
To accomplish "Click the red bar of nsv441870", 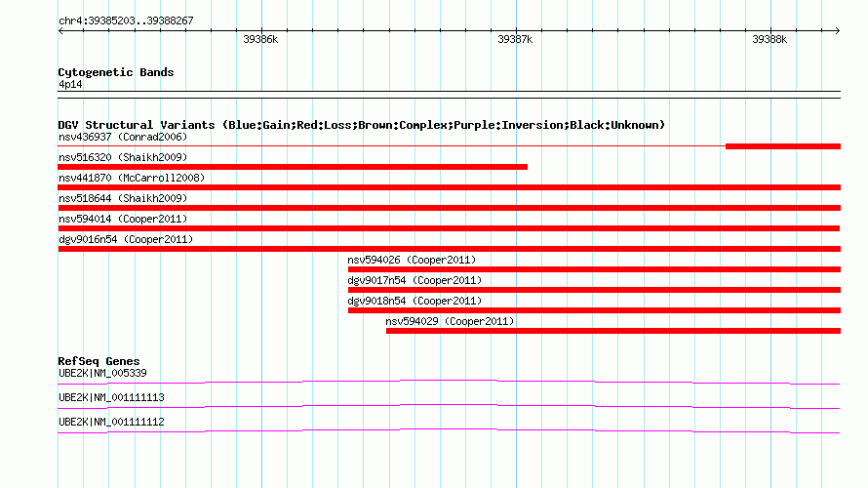I will pos(450,187).
